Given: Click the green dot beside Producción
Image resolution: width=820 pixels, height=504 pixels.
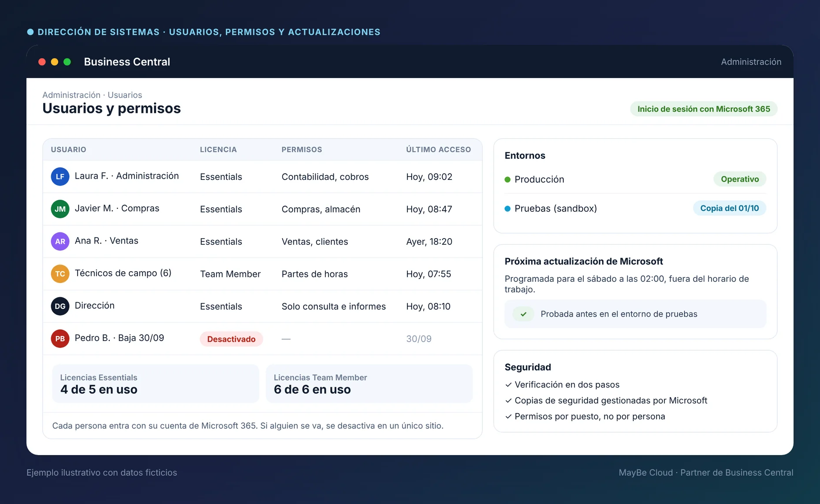Looking at the screenshot, I should (507, 179).
